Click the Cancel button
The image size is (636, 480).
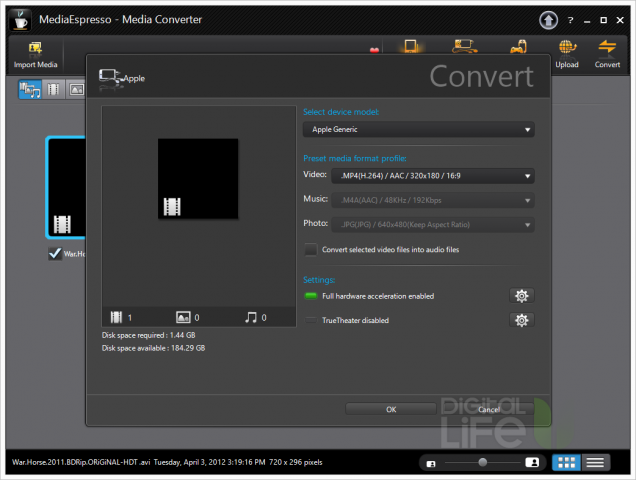click(489, 409)
